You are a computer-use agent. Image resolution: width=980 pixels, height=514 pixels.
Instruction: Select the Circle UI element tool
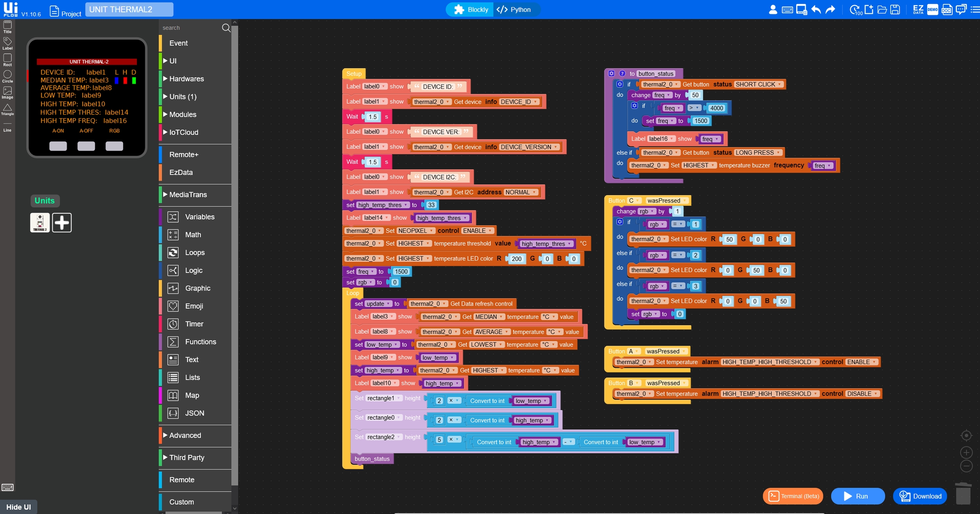[x=7, y=76]
